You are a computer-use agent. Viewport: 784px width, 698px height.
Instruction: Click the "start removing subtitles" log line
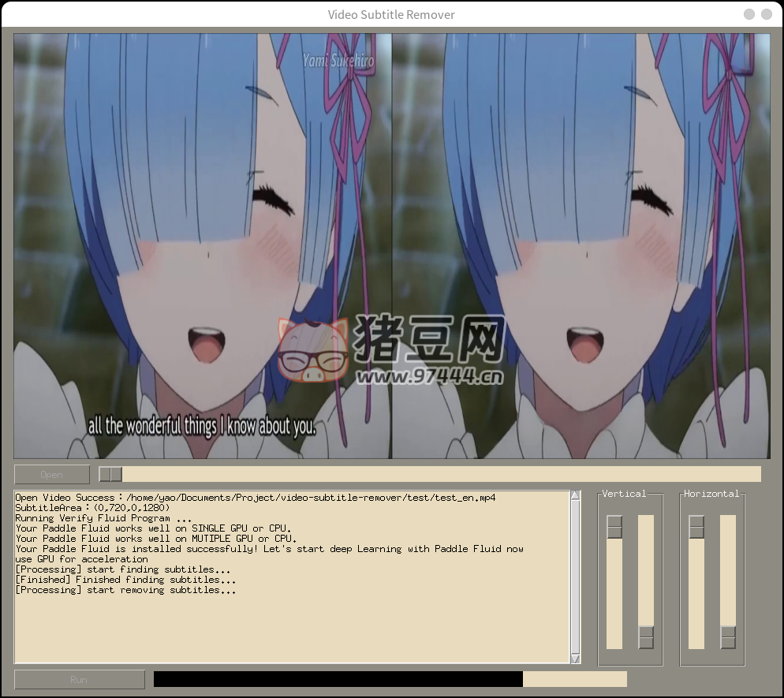click(x=125, y=590)
